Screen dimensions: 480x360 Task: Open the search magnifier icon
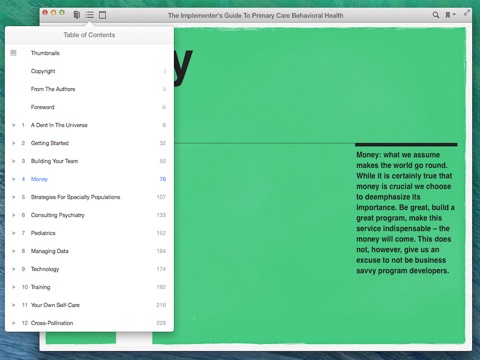(436, 15)
